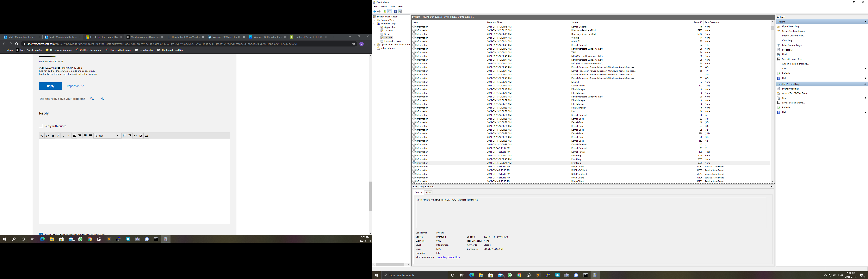Expand Applications and Services Logs node
Image resolution: width=868 pixels, height=279 pixels.
pyautogui.click(x=374, y=45)
